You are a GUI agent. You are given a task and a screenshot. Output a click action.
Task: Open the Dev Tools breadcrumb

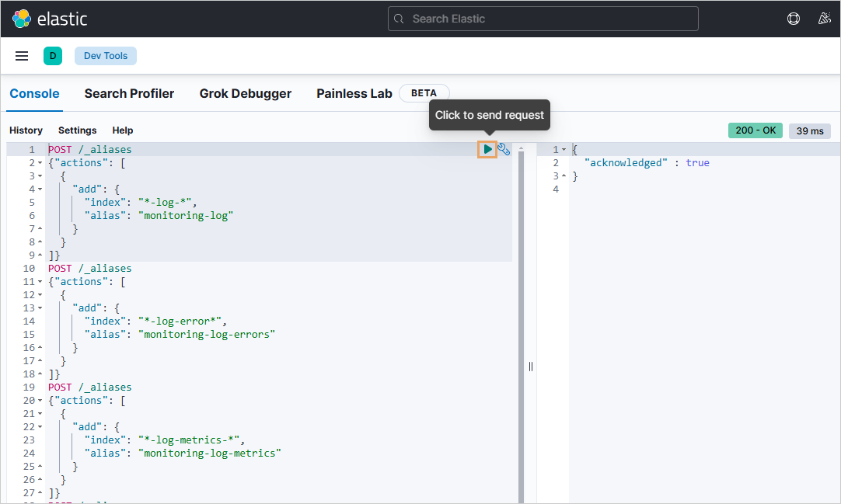(x=106, y=56)
